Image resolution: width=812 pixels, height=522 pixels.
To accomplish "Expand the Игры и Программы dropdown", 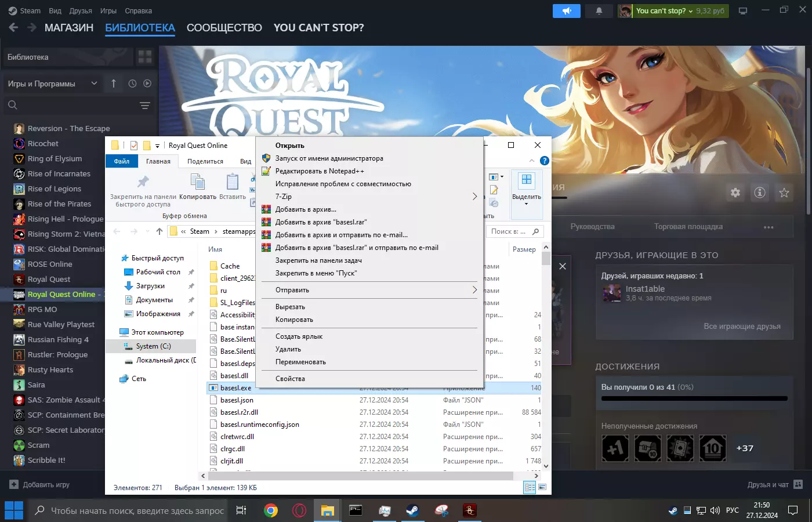I will [x=53, y=84].
